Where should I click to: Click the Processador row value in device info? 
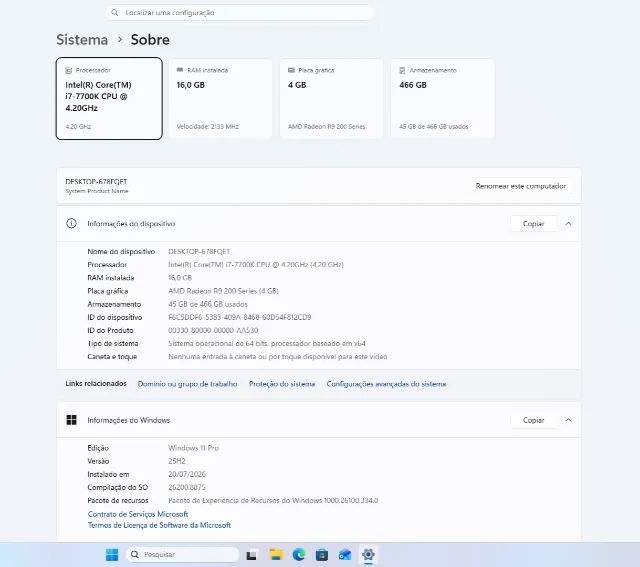(256, 265)
